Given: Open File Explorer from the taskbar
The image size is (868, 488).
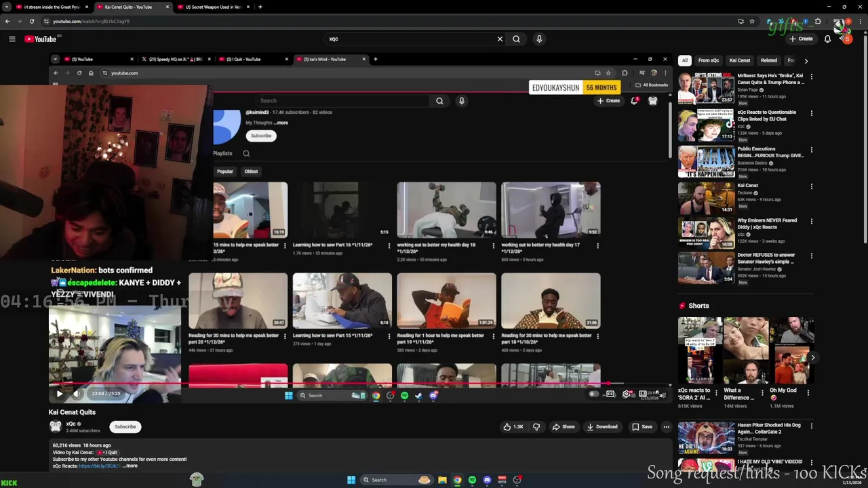Looking at the screenshot, I should pyautogui.click(x=442, y=480).
